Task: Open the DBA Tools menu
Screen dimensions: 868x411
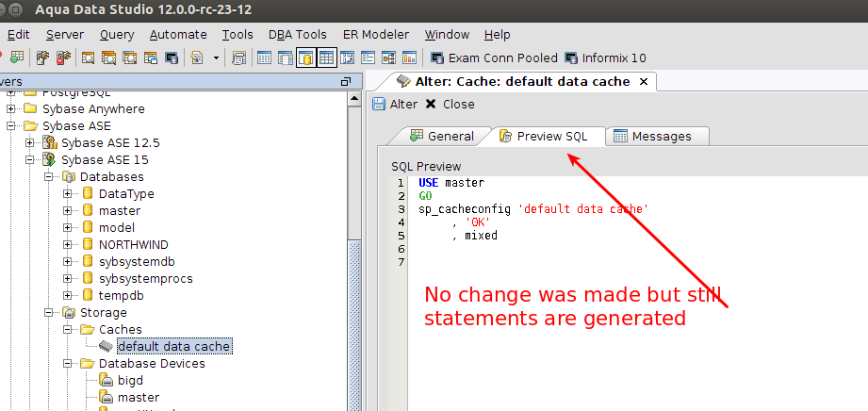Action: tap(298, 34)
